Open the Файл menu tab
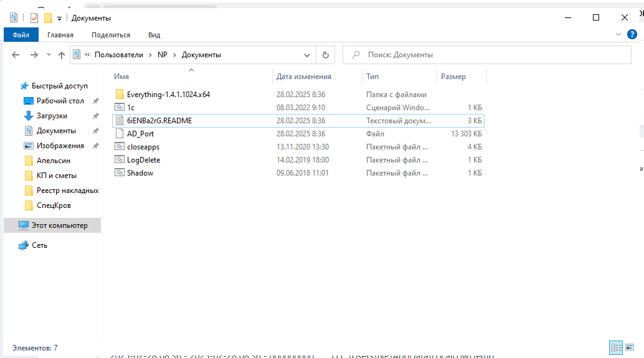The image size is (644, 358). (21, 35)
